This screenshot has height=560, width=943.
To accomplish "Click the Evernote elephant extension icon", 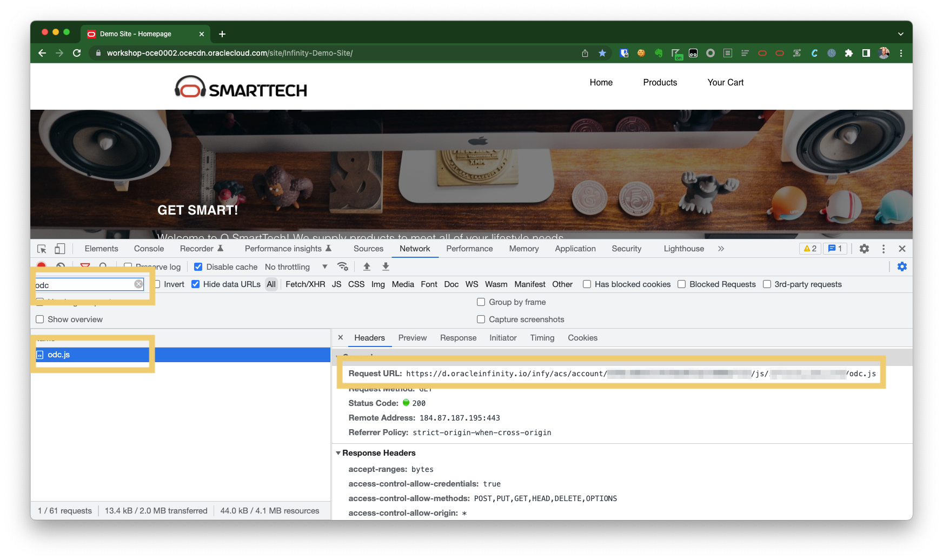I will pos(659,53).
